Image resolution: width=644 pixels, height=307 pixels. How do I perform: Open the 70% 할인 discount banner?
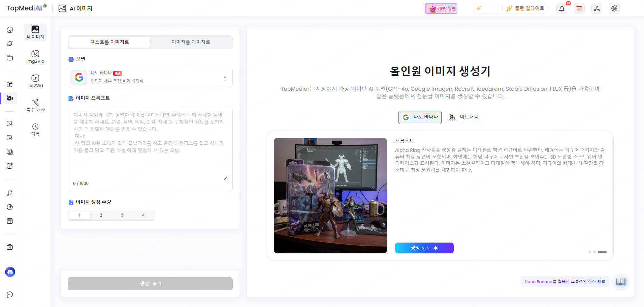pos(441,9)
